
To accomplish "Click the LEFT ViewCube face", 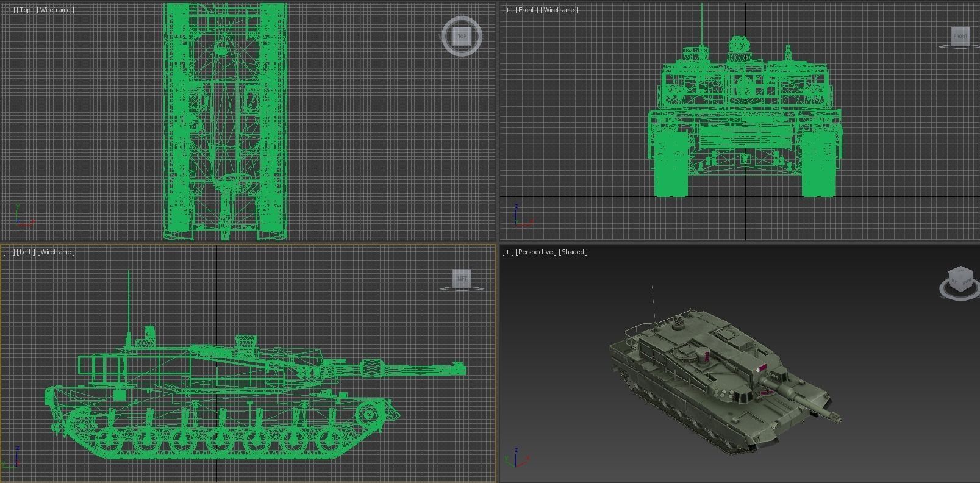I will coord(462,278).
